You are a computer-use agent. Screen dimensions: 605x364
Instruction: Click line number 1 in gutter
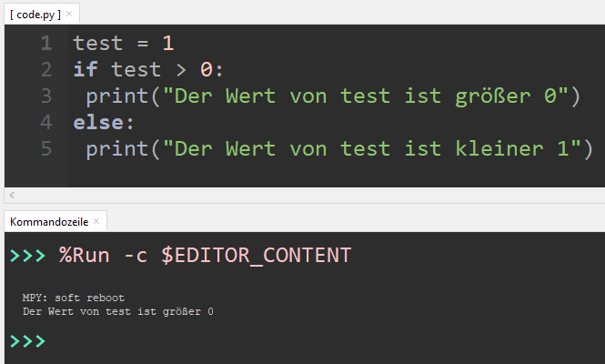click(x=45, y=43)
